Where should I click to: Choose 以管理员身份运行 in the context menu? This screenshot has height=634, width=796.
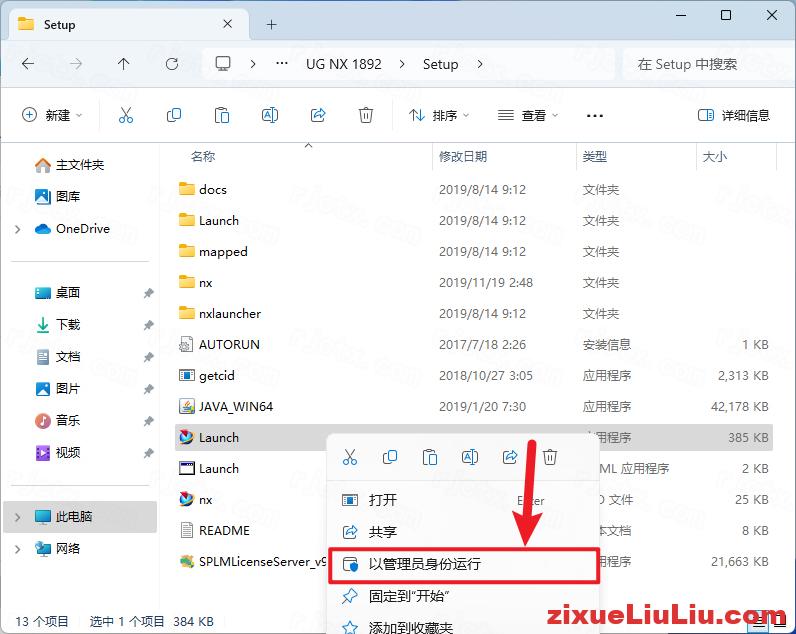[463, 564]
